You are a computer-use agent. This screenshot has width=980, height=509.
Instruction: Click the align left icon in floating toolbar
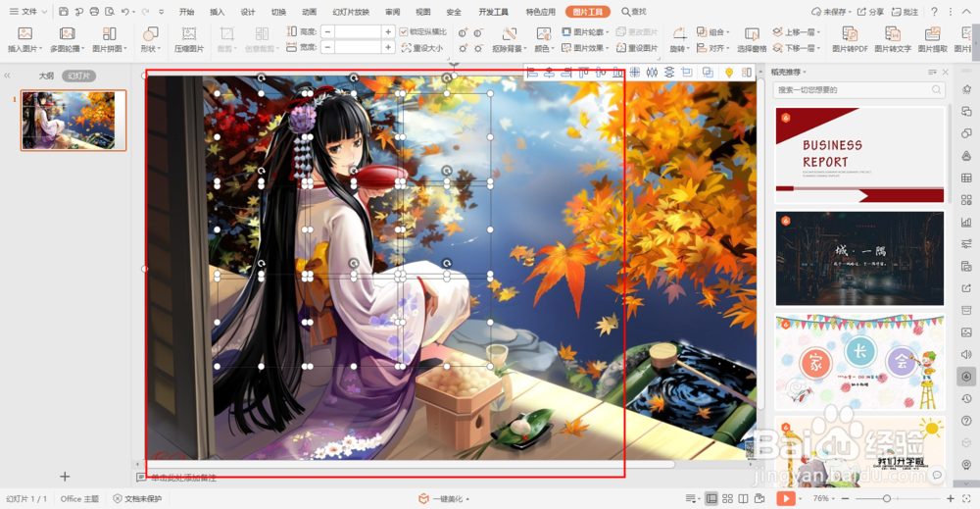pos(532,73)
